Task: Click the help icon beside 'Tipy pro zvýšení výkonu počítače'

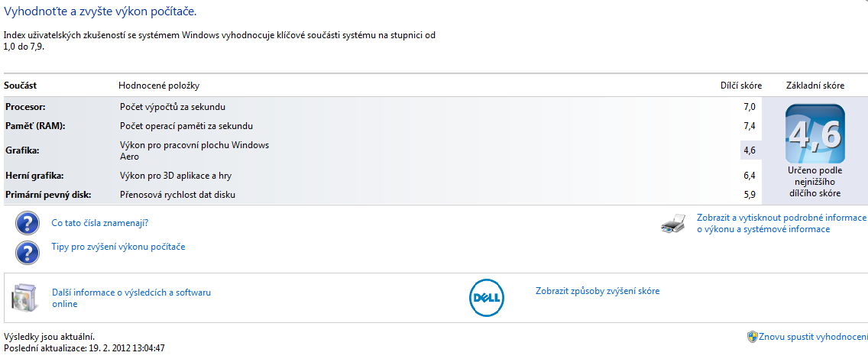Action: click(28, 252)
